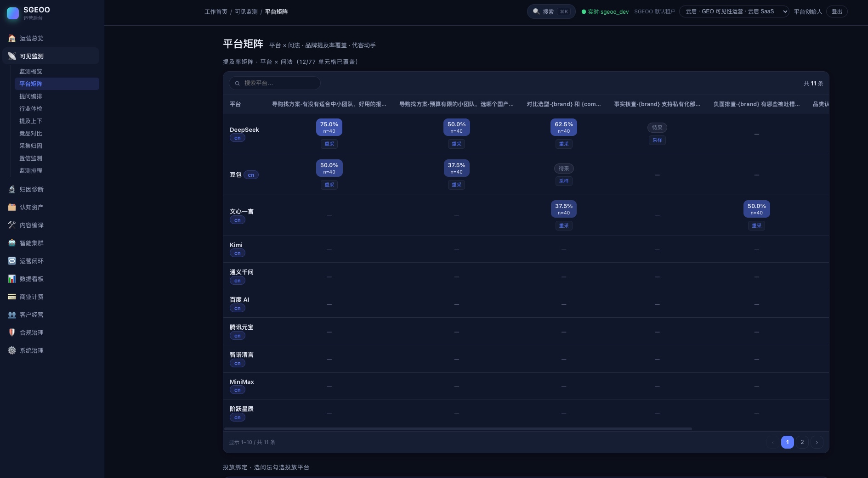Open the tenant selector dropdown 云启 SaaS
Image resolution: width=868 pixels, height=478 pixels.
click(734, 11)
